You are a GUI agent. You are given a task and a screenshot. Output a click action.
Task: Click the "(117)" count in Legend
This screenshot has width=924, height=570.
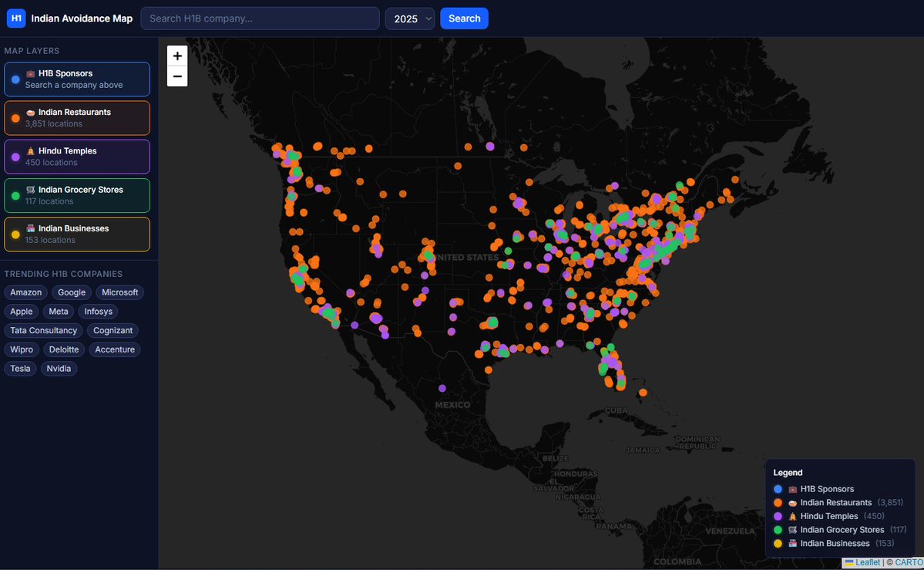click(x=898, y=530)
